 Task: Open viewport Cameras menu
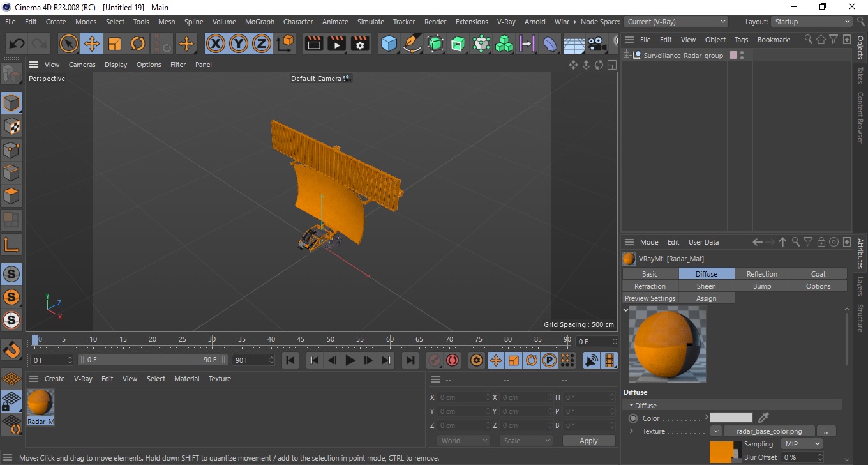click(82, 65)
